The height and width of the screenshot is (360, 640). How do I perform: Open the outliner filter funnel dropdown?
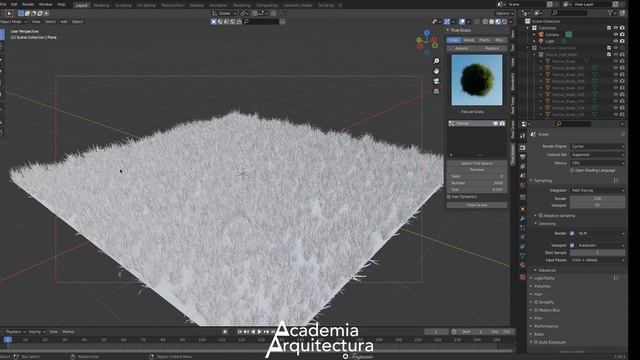tap(612, 13)
